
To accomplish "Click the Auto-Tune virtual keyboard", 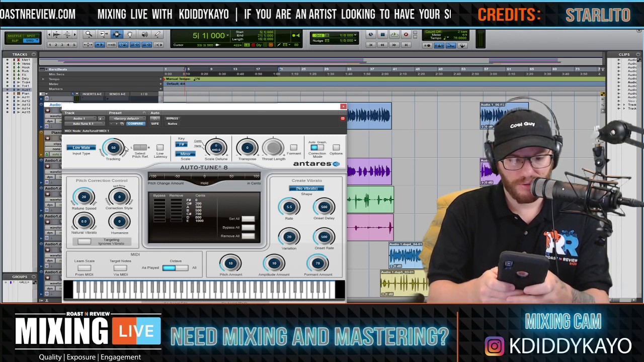I will coord(204,290).
